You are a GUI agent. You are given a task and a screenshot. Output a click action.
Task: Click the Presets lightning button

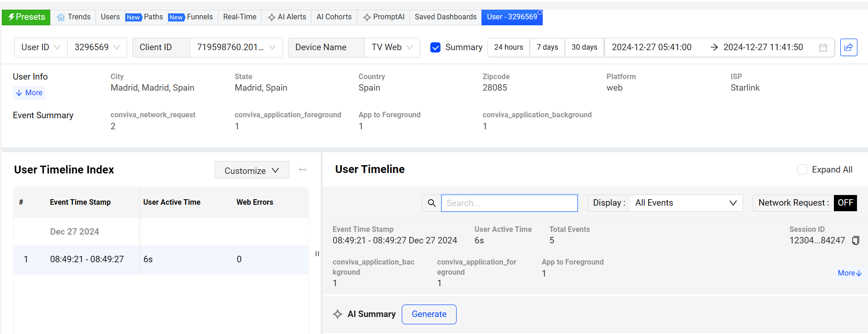(x=26, y=17)
